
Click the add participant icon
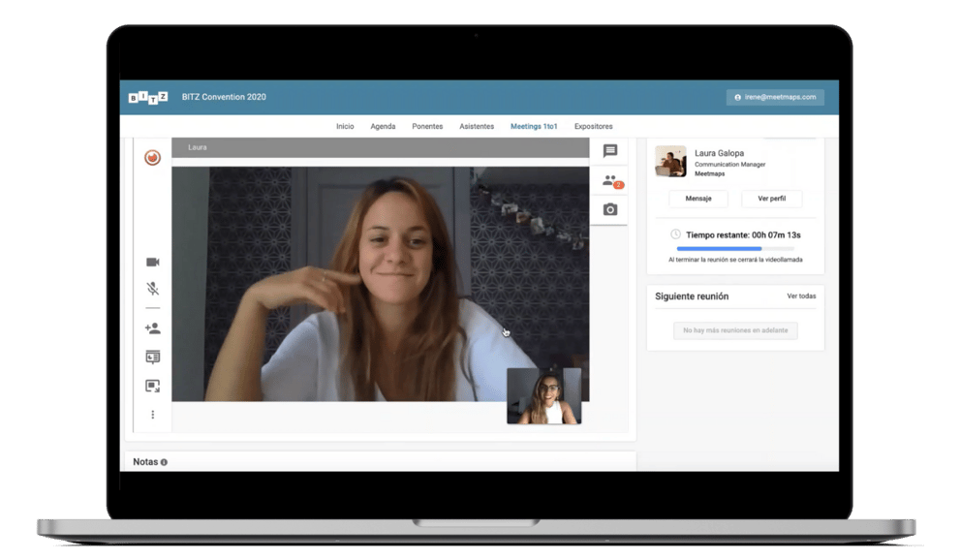tap(152, 329)
